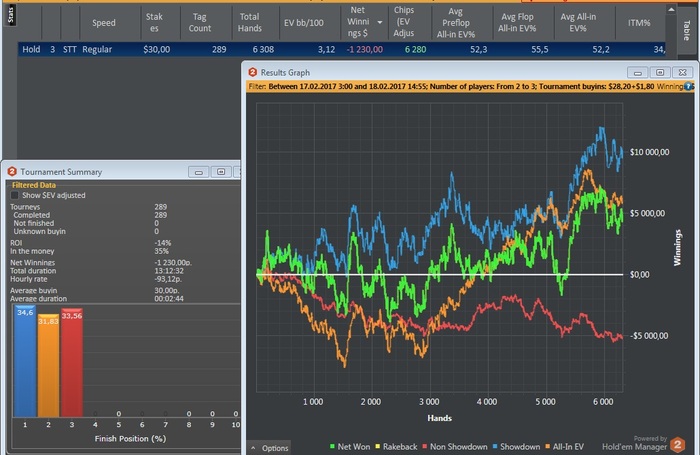Click the Hold'em Manager 2 logo icon

(677, 445)
